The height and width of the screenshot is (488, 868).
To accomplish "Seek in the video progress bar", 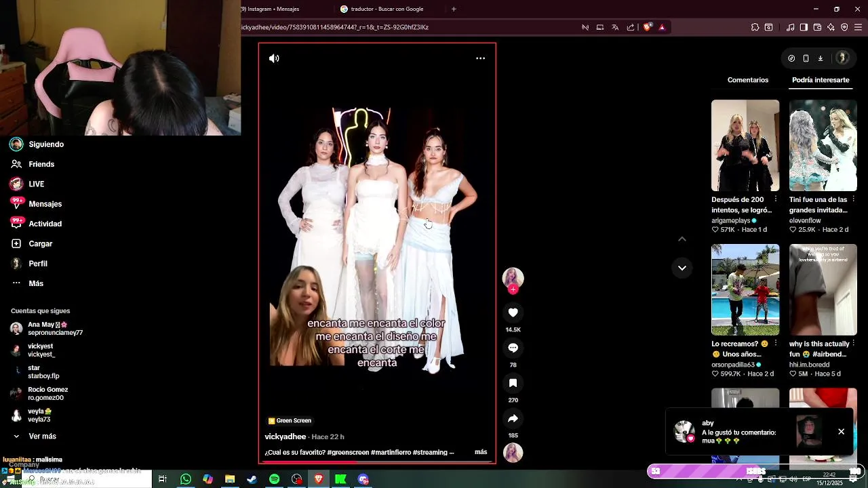I will point(377,462).
